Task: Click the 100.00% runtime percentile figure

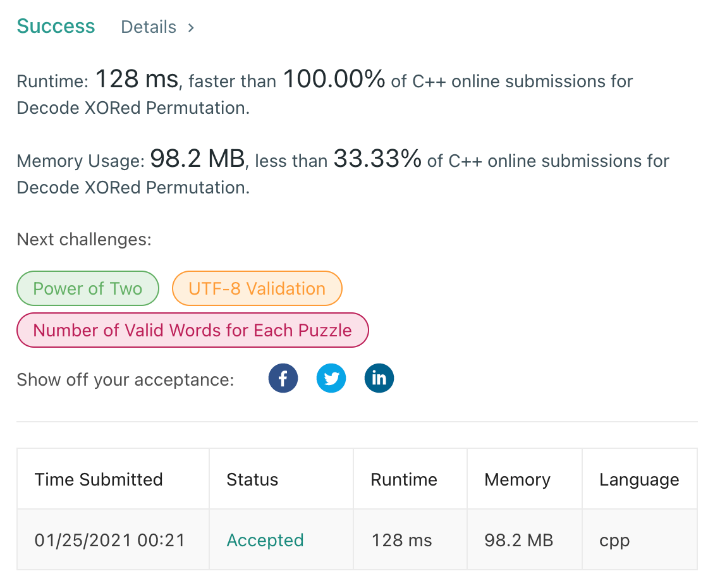Action: click(333, 80)
